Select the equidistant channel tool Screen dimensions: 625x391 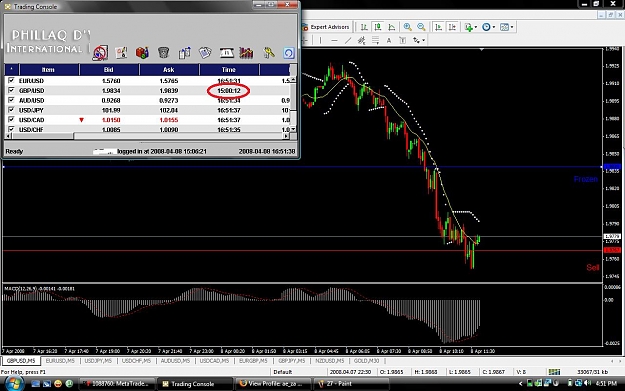click(x=362, y=40)
